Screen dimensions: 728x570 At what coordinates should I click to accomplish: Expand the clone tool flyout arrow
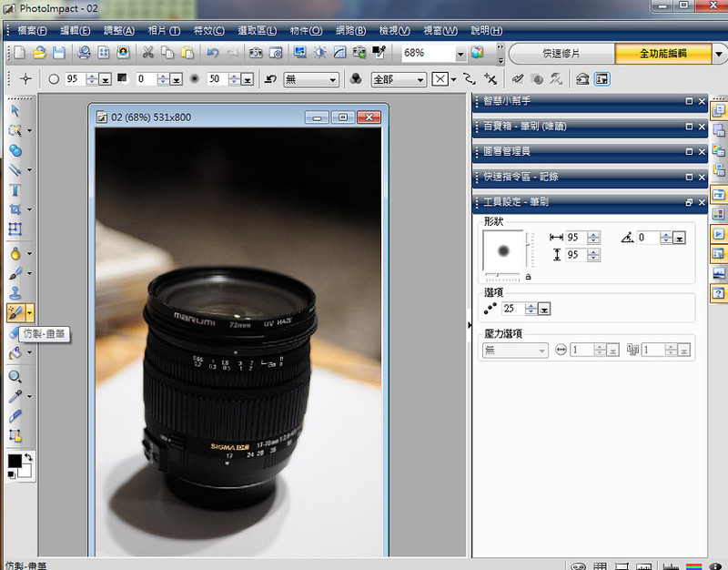pyautogui.click(x=30, y=313)
